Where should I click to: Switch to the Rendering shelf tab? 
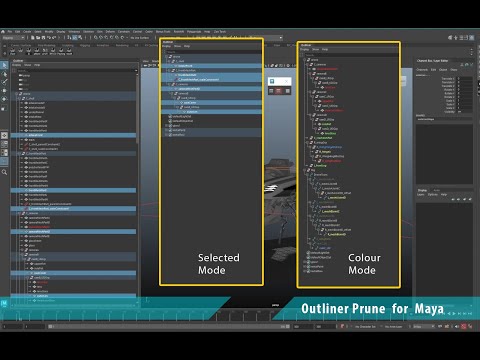[x=122, y=45]
